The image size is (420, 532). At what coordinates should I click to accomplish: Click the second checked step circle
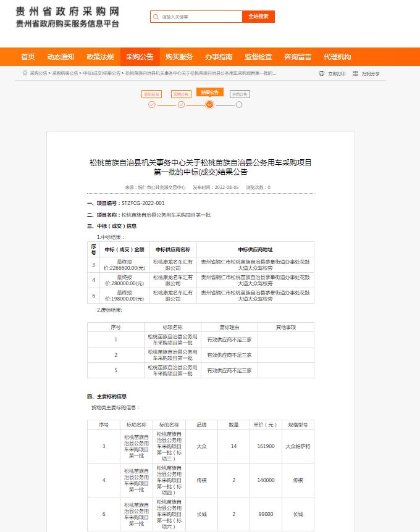182,105
